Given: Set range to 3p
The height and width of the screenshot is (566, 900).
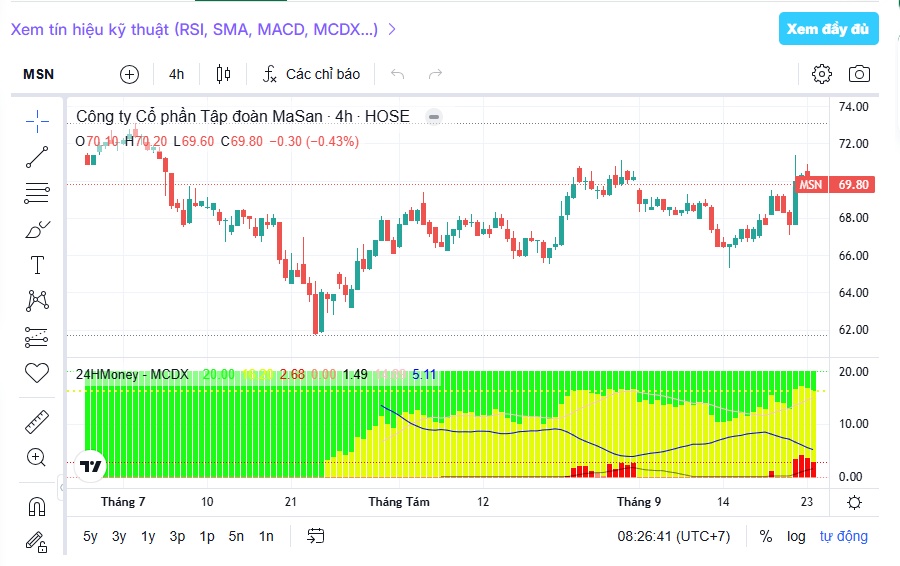Looking at the screenshot, I should pyautogui.click(x=177, y=536).
